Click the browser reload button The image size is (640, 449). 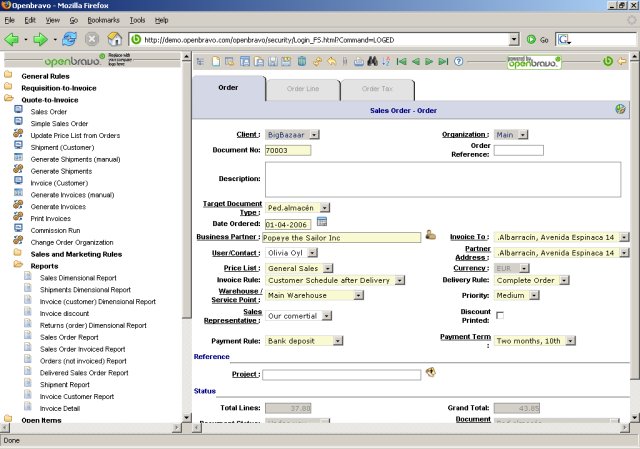pyautogui.click(x=69, y=40)
